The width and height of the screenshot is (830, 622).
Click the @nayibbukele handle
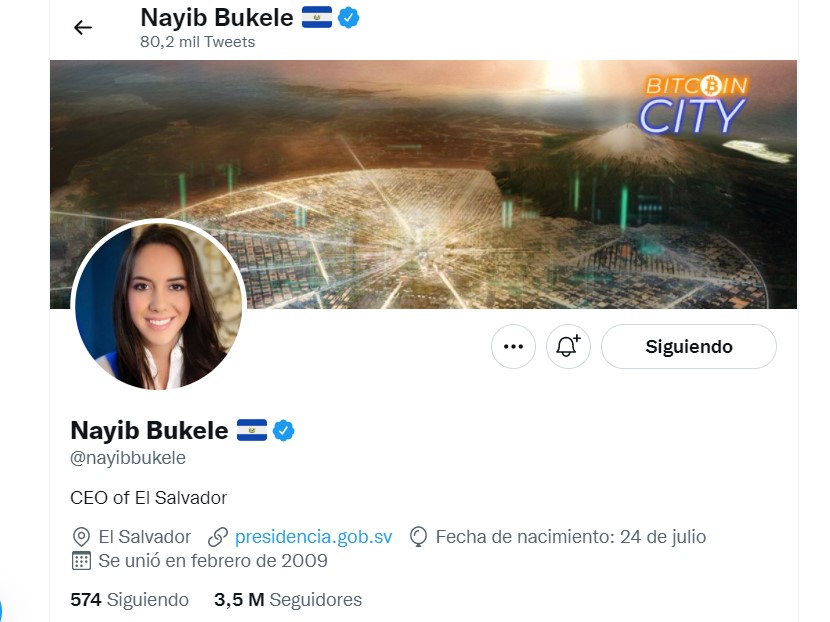click(128, 458)
